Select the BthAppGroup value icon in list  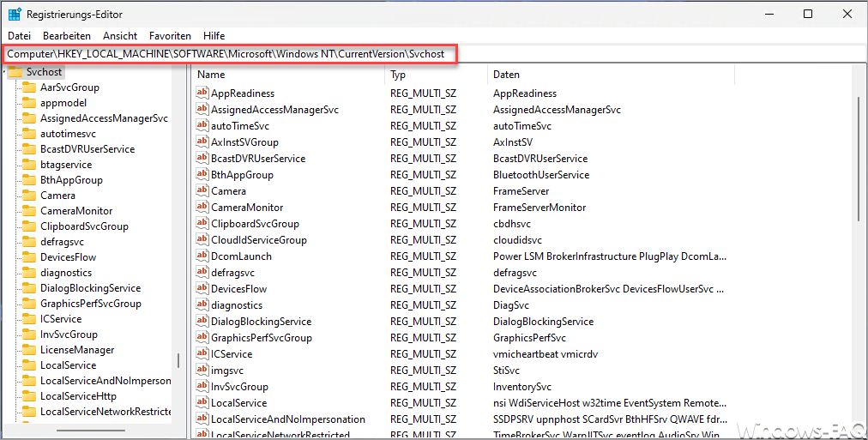pos(202,174)
